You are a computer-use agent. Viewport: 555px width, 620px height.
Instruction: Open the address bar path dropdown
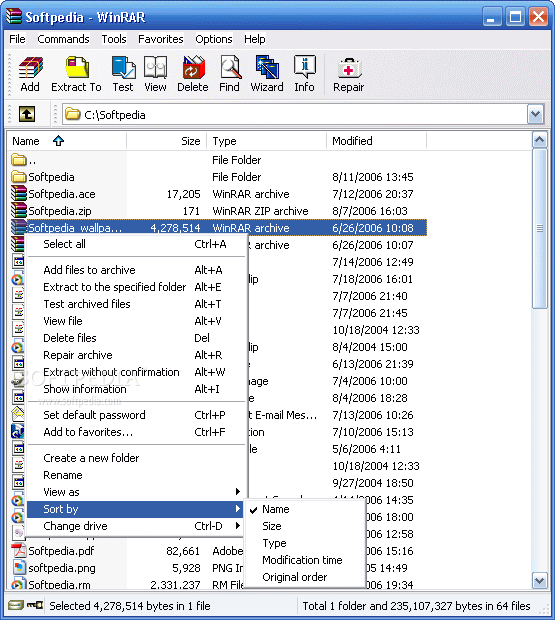[536, 115]
